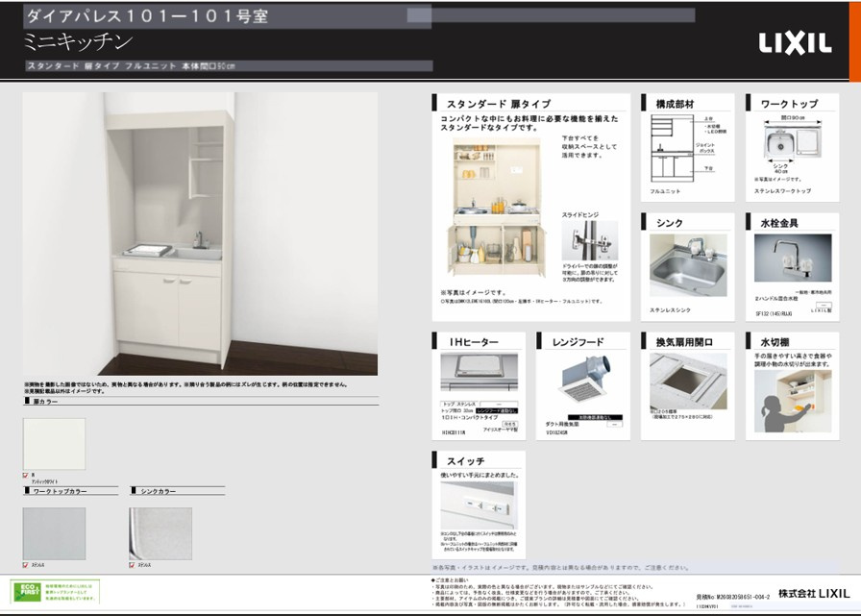Click the ステンレスワークトップ caption

pos(782,191)
